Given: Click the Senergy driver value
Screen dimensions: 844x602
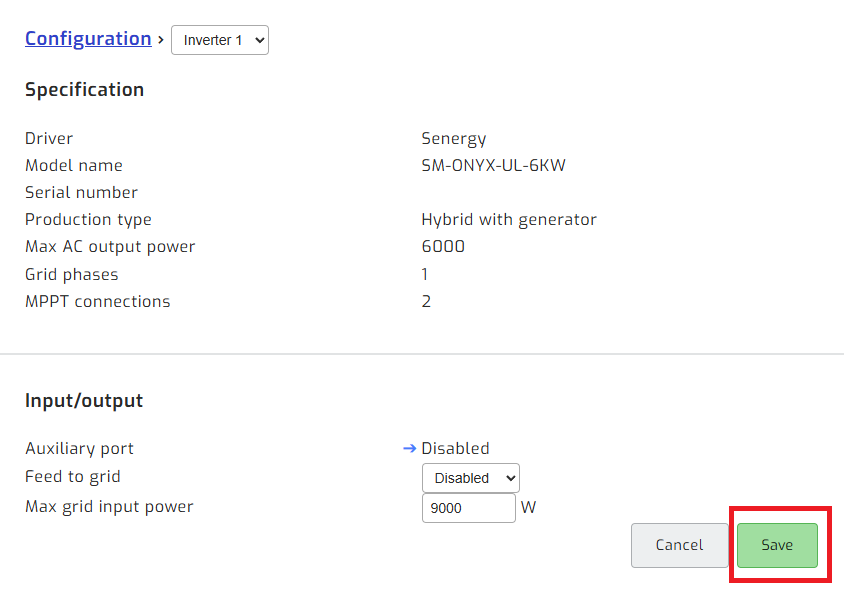Looking at the screenshot, I should 453,138.
